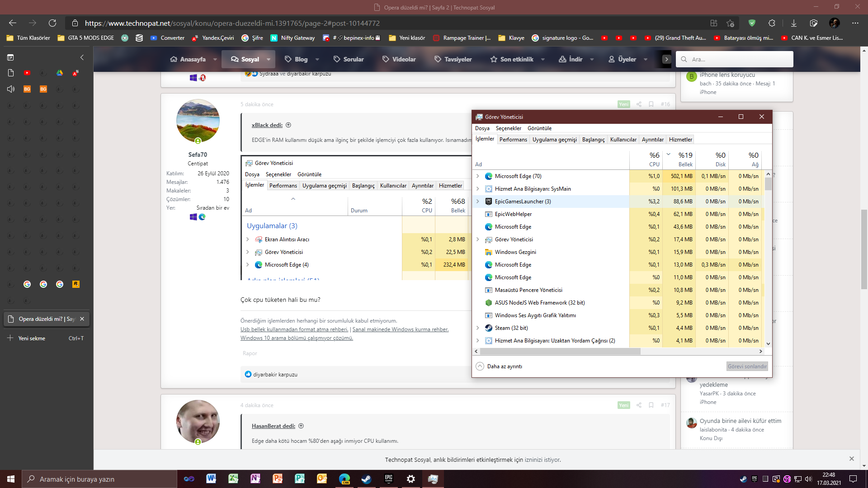Image resolution: width=868 pixels, height=488 pixels.
Task: Bookmark post #16 with the bookmark icon
Action: coord(651,104)
